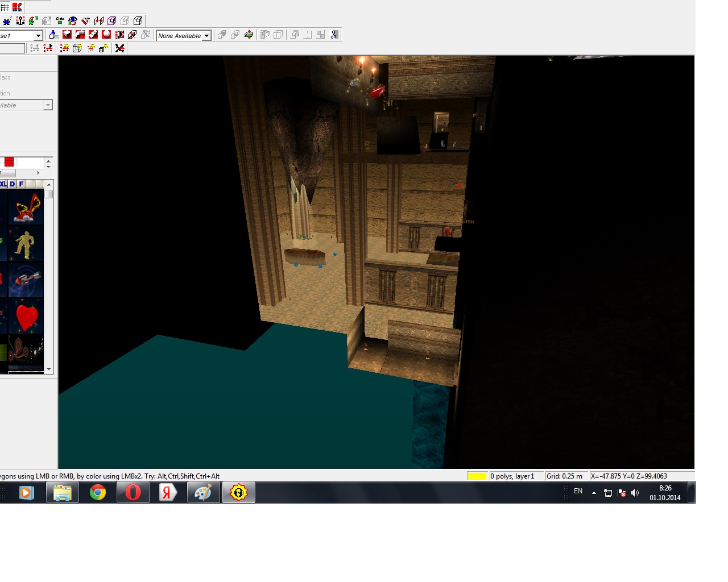Screen dimensions: 728x582
Task: Click the large cube with yellow star icon
Action: click(77, 48)
